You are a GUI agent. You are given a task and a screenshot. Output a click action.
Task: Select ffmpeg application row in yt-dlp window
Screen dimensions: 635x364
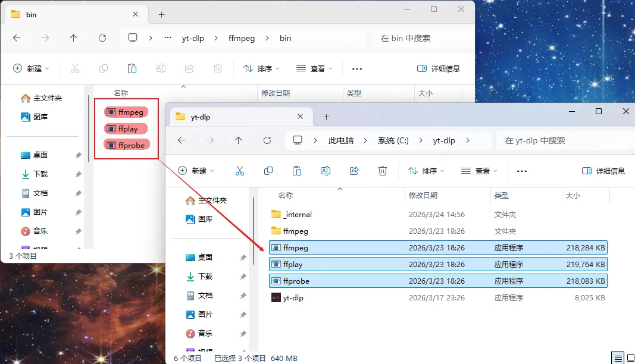coord(438,247)
